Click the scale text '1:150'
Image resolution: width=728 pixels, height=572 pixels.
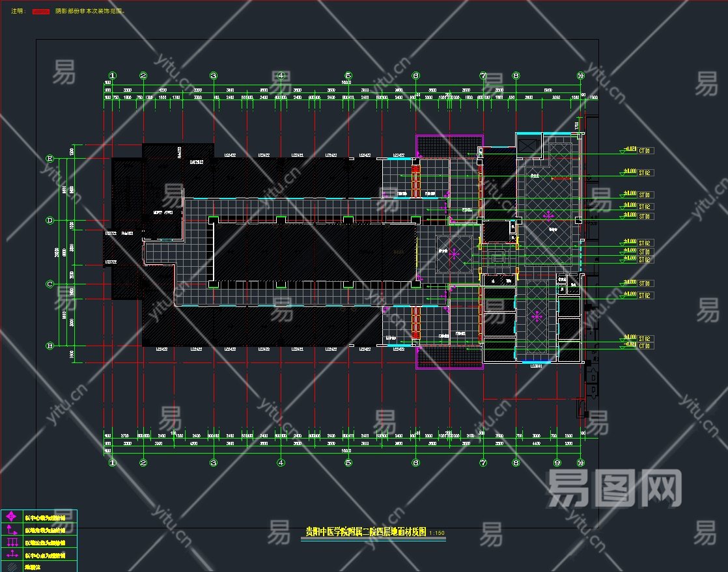click(x=437, y=533)
